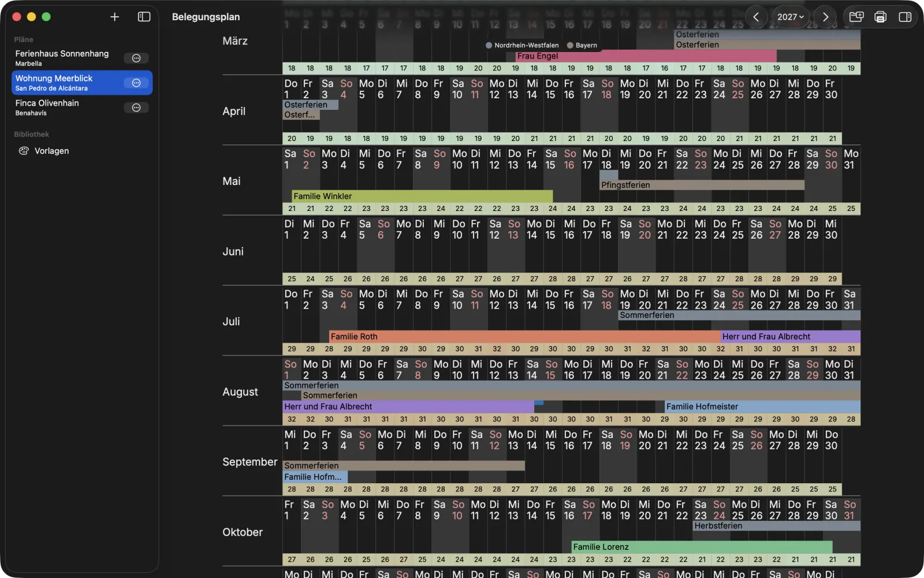This screenshot has width=924, height=578.
Task: Click the Nordrhein-Westfalen legend dot
Action: [489, 45]
